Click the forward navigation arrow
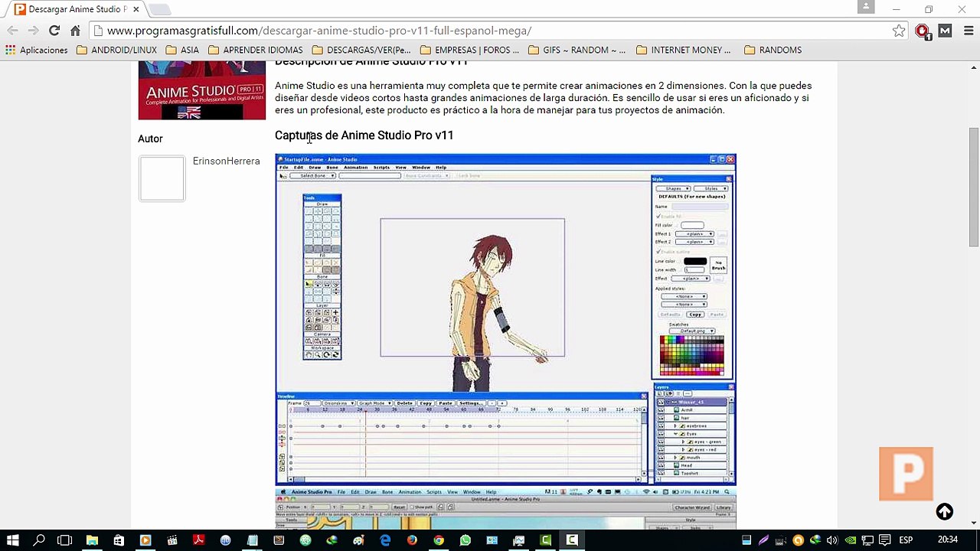Image resolution: width=980 pixels, height=551 pixels. (33, 31)
